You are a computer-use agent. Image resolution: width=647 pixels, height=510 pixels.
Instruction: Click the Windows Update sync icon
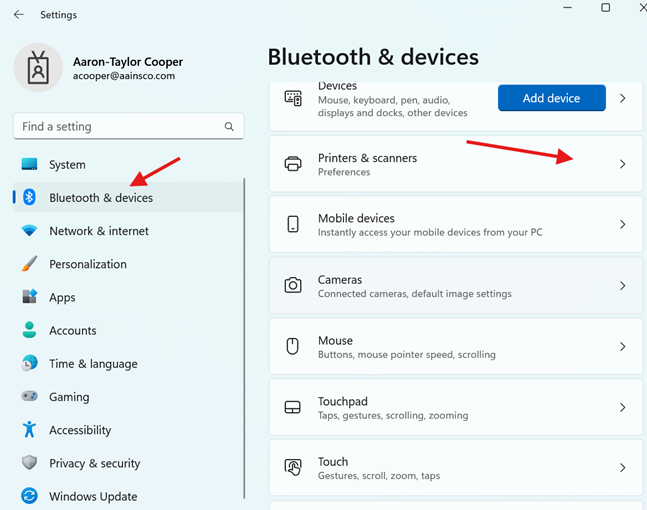click(x=30, y=496)
